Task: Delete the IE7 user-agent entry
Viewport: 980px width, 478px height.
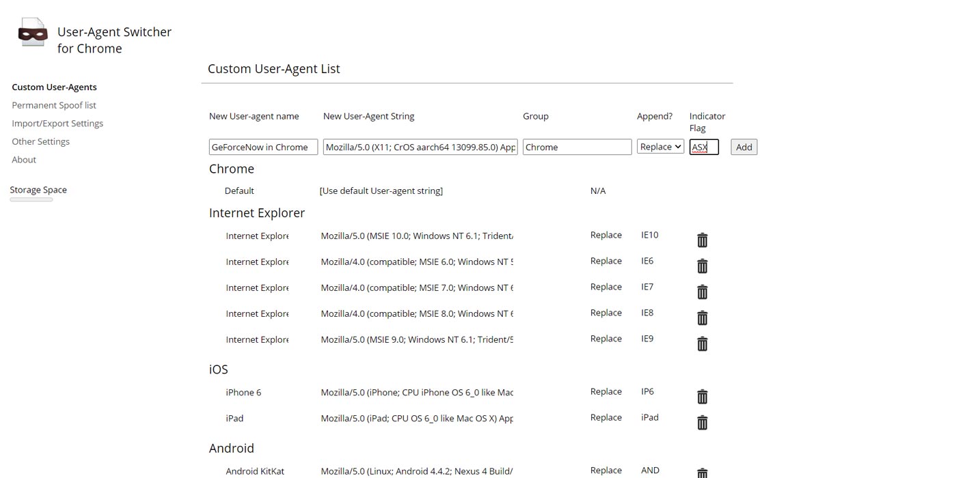Action: point(702,292)
